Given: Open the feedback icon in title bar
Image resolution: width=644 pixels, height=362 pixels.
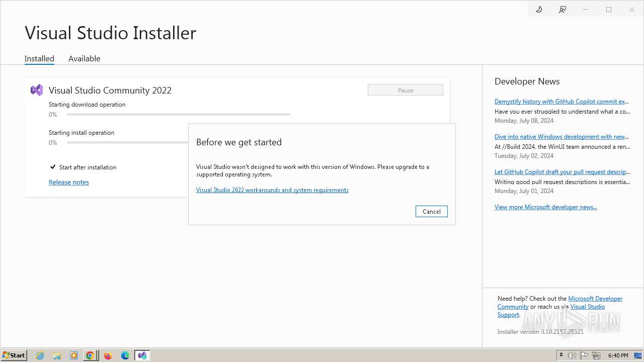Looking at the screenshot, I should click(x=562, y=10).
